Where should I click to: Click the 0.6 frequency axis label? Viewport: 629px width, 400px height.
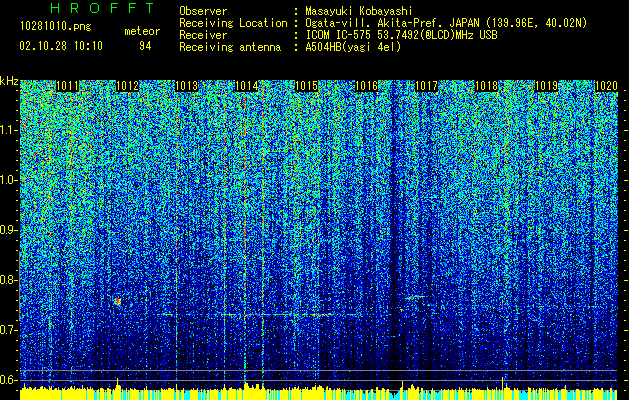[x=8, y=380]
